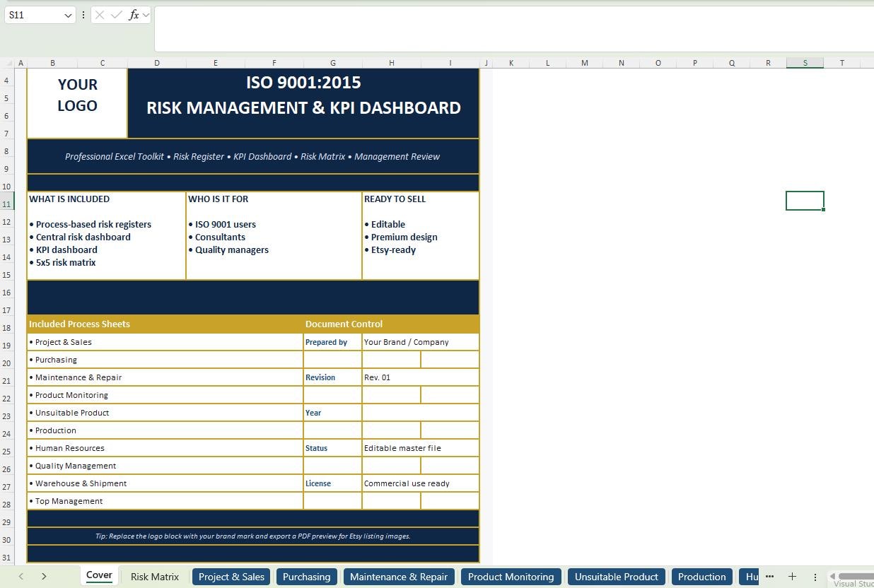Open sheet tab options vertical dots

pos(815,577)
